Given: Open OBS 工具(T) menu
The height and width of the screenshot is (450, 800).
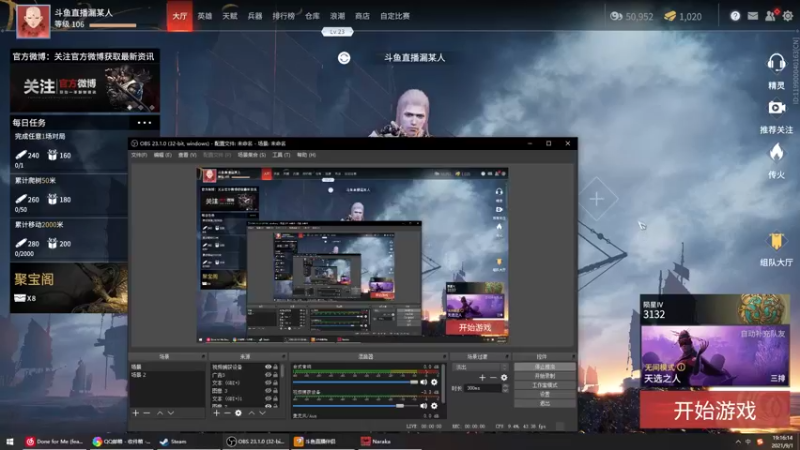Looking at the screenshot, I should 281,155.
